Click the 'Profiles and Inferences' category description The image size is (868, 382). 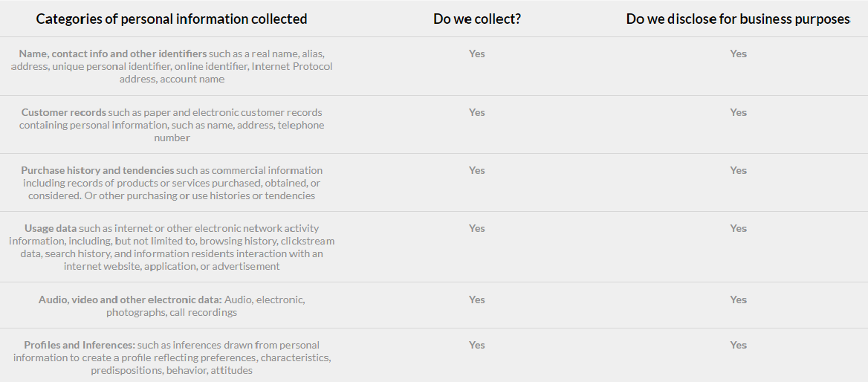[x=172, y=357]
